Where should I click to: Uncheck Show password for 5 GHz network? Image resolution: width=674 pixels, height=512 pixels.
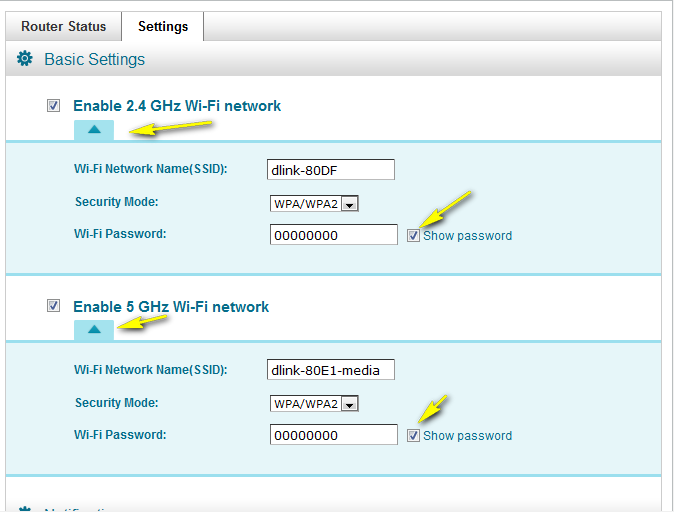413,435
